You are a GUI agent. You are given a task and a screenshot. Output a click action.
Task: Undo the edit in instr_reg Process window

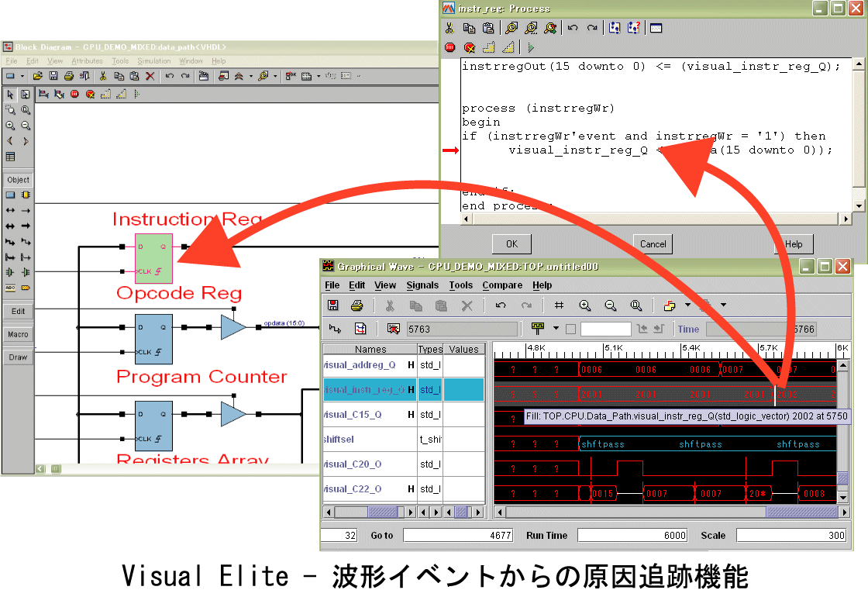point(573,28)
